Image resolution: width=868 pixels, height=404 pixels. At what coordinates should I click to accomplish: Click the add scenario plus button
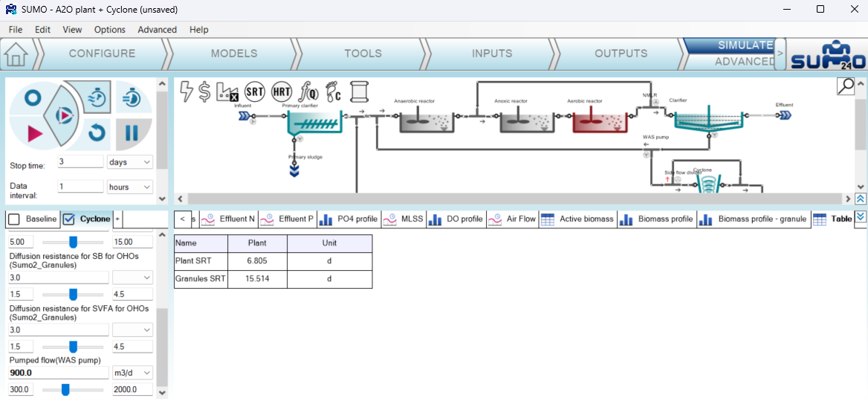click(117, 219)
